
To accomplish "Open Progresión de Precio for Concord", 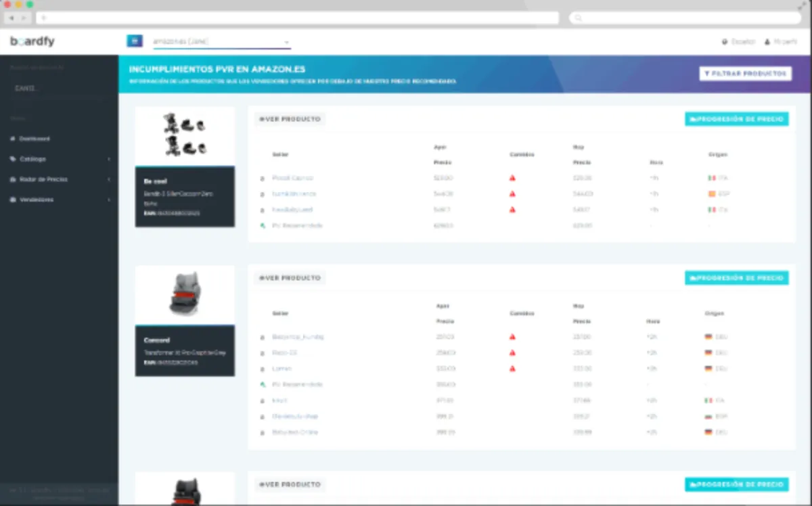I will pos(736,278).
